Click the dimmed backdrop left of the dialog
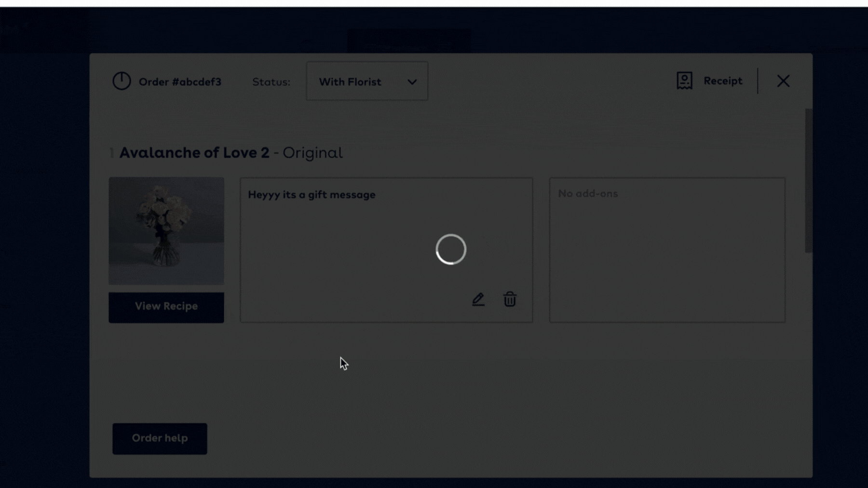The height and width of the screenshot is (488, 868). 44,265
